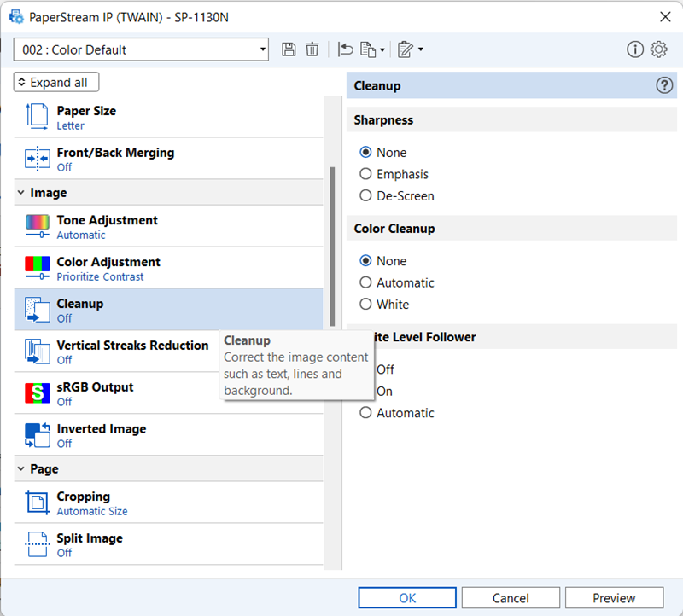This screenshot has height=616, width=683.
Task: Select the Emphasis sharpness radio button
Action: tap(366, 174)
